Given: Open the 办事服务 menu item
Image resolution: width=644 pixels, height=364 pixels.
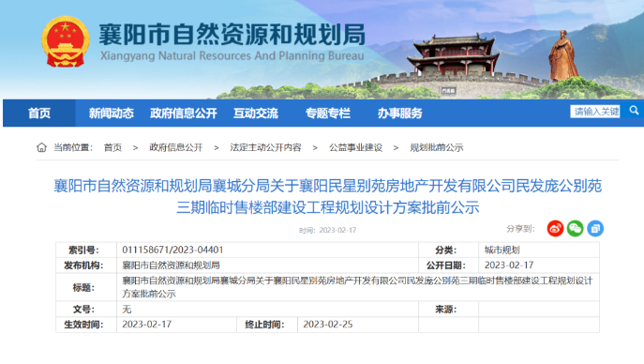Looking at the screenshot, I should pyautogui.click(x=399, y=113).
